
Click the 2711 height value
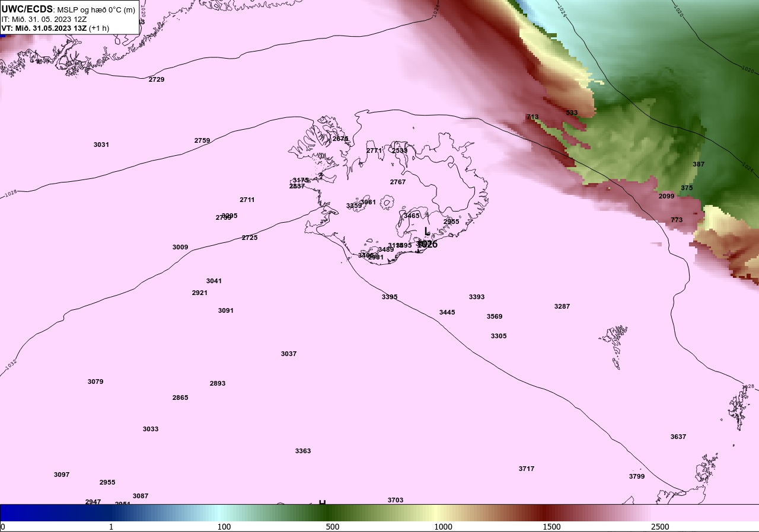click(x=247, y=200)
